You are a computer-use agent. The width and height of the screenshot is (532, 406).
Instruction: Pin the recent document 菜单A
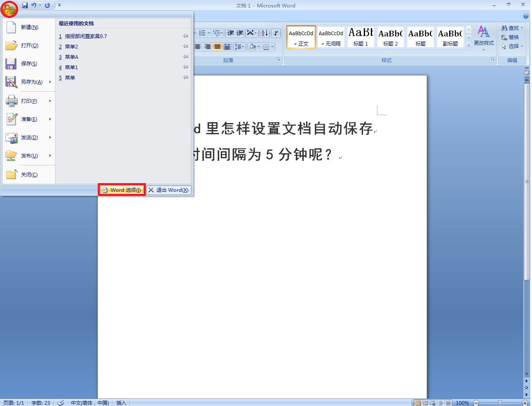tap(186, 57)
